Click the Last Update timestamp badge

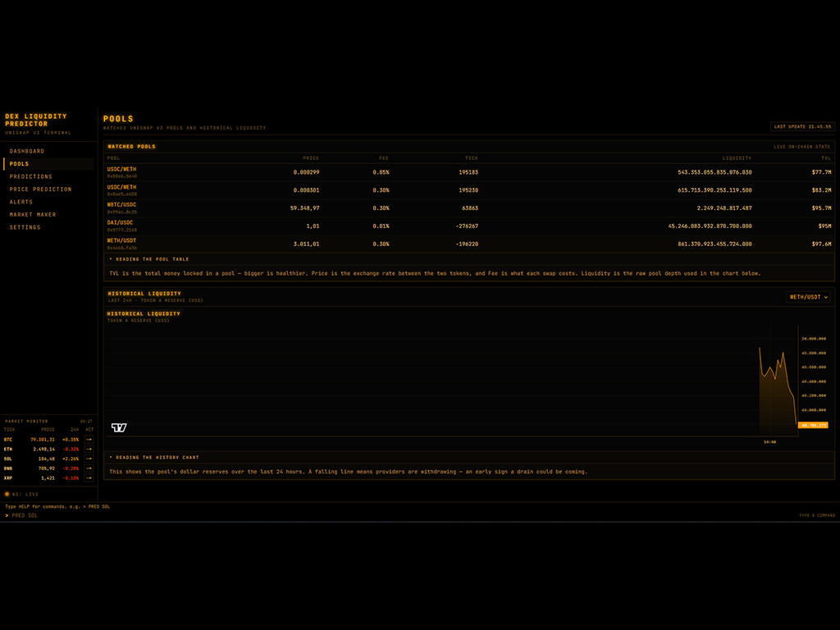click(802, 126)
